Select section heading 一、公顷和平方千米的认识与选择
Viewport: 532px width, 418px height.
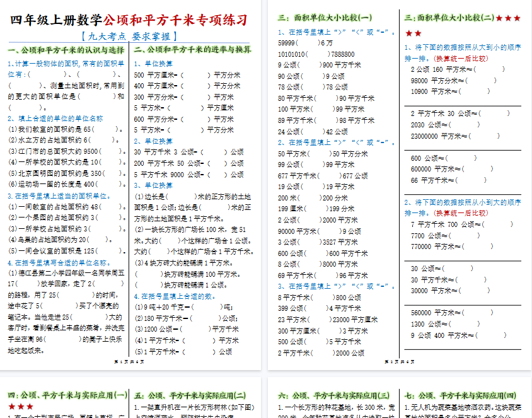click(66, 50)
